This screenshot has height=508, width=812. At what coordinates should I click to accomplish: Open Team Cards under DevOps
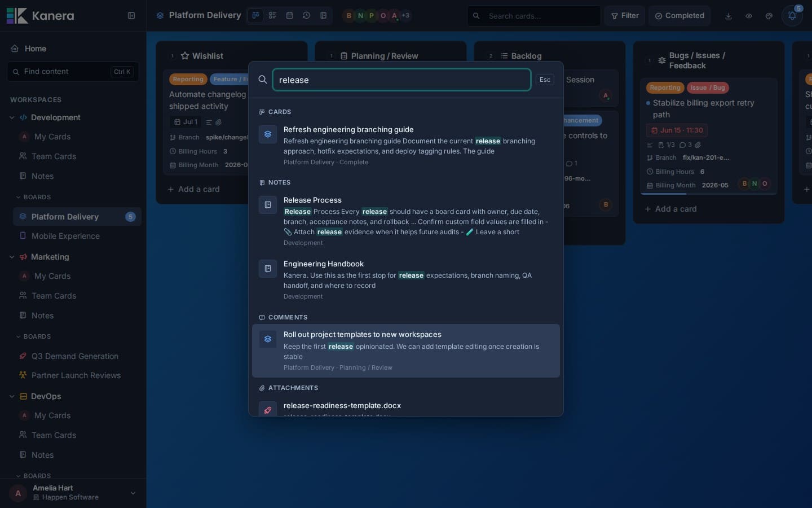(77, 435)
